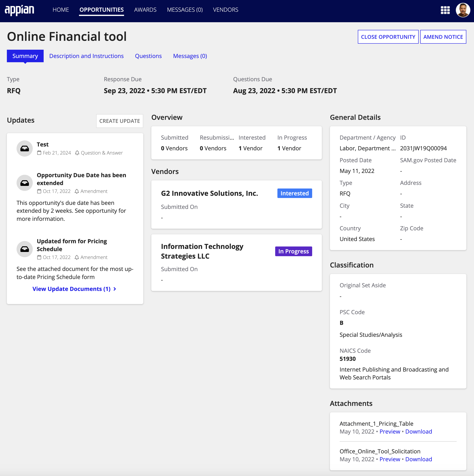Select the Summary tab

(x=25, y=56)
